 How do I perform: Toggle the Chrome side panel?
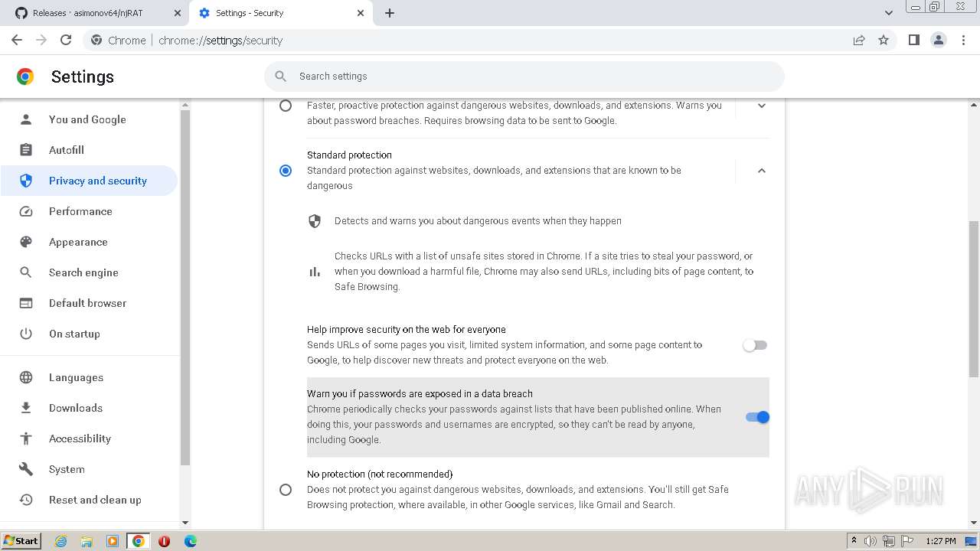[x=913, y=40]
